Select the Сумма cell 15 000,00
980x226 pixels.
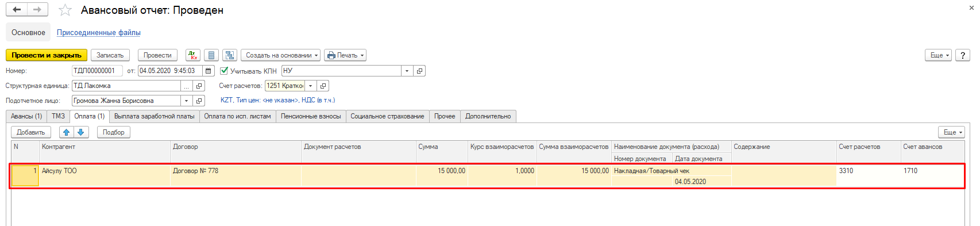tap(442, 176)
